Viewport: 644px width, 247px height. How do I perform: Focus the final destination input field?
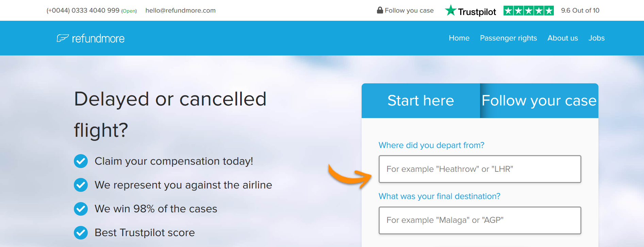(480, 220)
